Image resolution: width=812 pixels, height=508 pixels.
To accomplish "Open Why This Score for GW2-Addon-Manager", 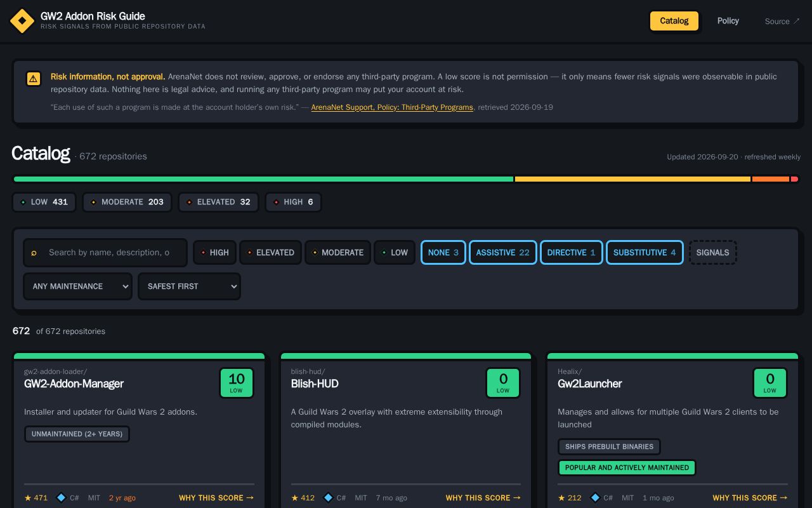I will (x=216, y=498).
